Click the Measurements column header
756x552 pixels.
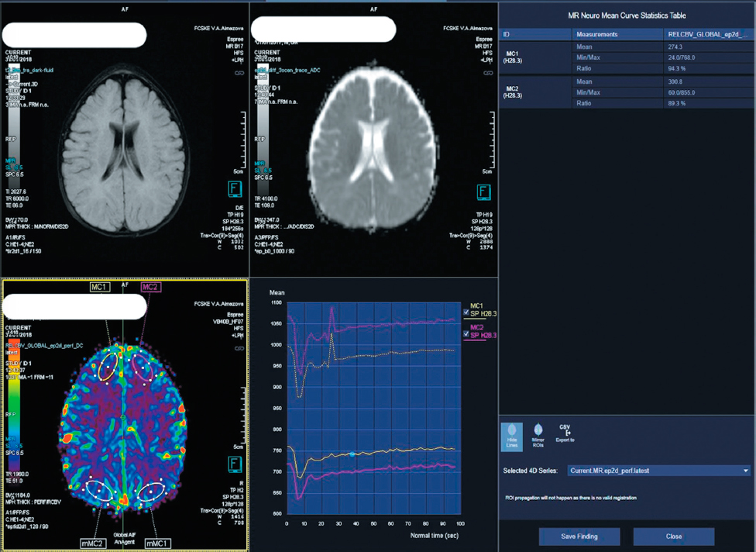pyautogui.click(x=596, y=34)
